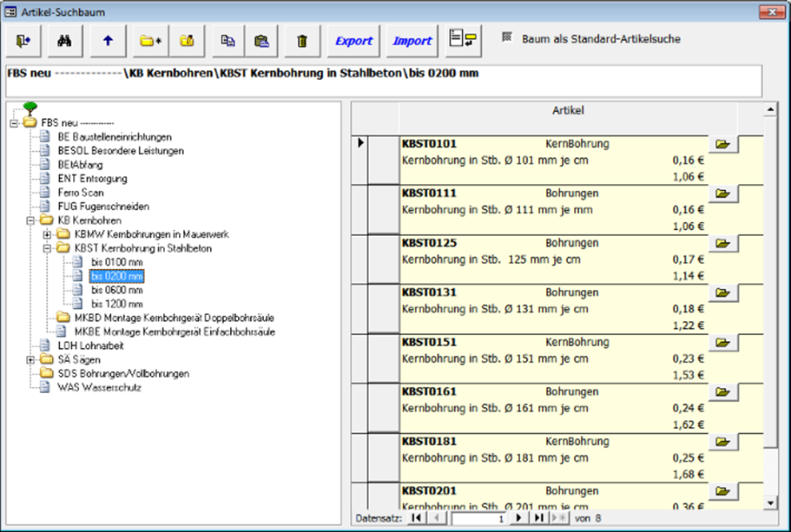Select 'BE Baustelleneinrichtungen' in the tree

(x=115, y=137)
